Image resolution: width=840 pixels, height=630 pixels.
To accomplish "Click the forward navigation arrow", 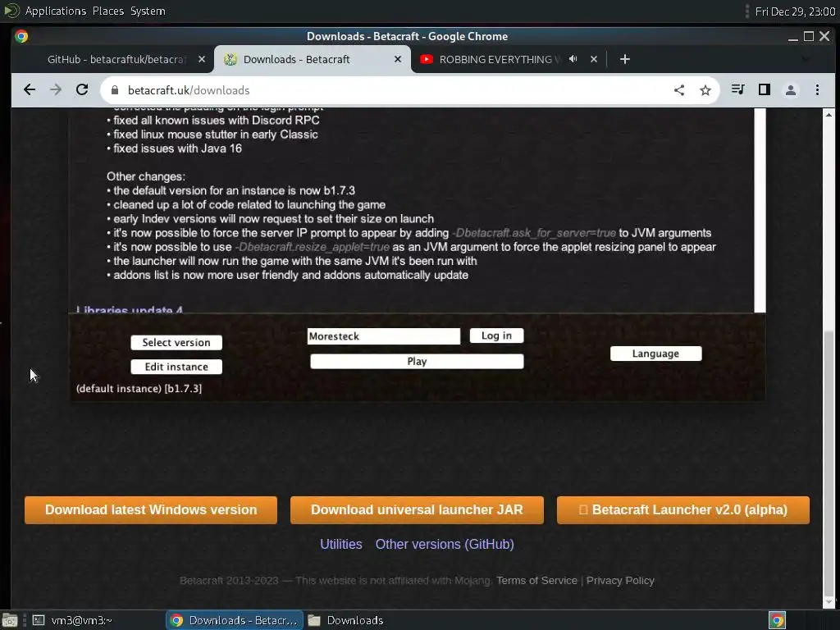I will [56, 90].
